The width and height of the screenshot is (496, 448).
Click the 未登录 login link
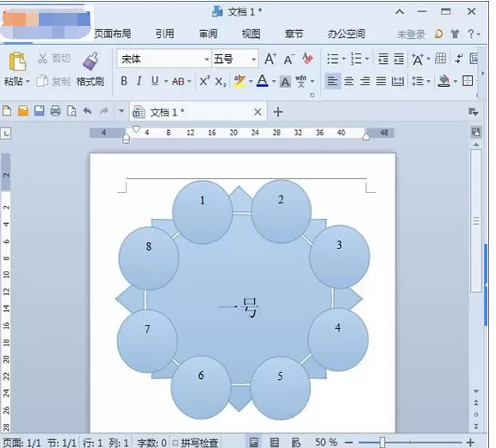tap(411, 34)
